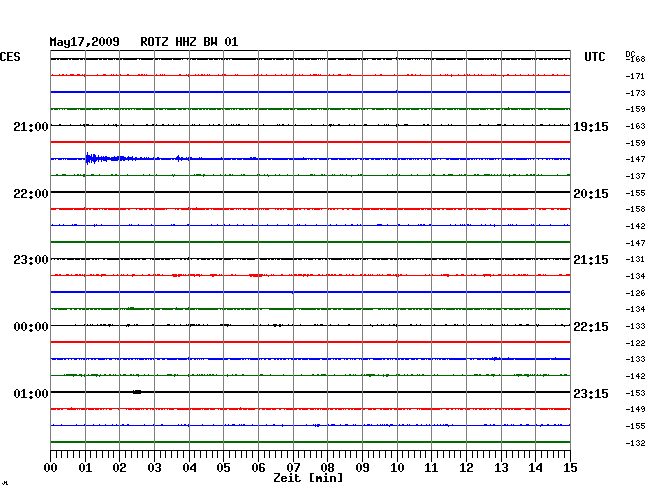Click the 23:15 UTC time label
This screenshot has width=650, height=494.
point(591,393)
